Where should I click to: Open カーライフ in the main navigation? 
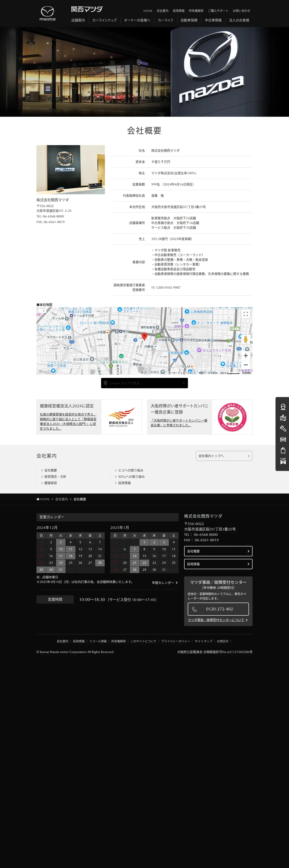[x=165, y=20]
